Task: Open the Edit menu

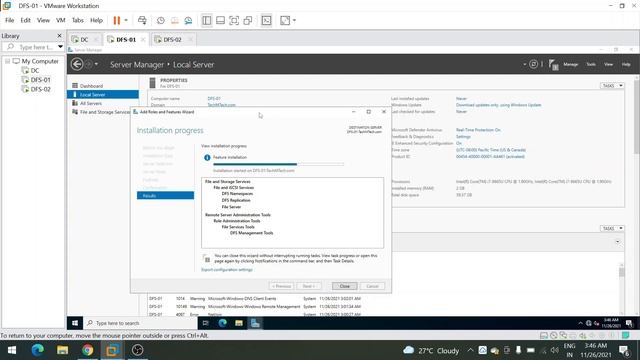Action: tap(25, 20)
